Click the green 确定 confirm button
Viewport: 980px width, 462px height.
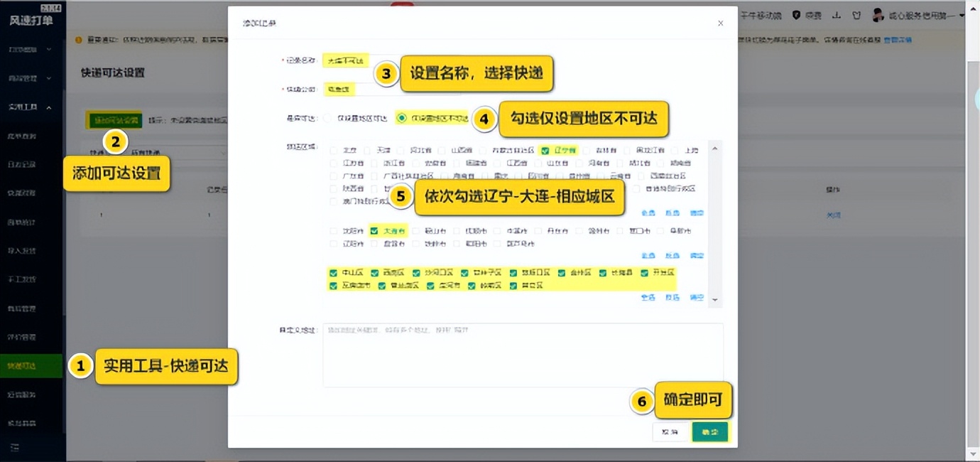[710, 431]
